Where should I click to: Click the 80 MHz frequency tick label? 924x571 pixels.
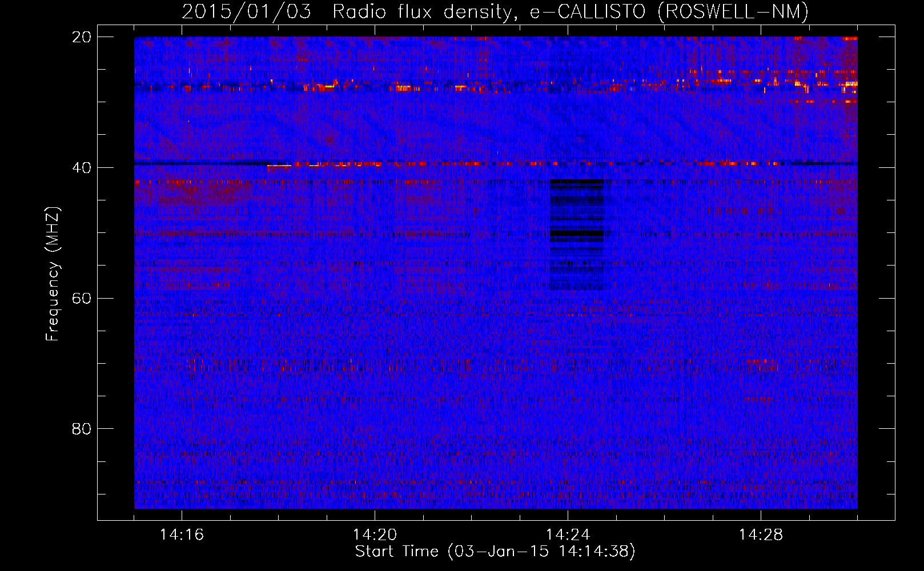82,429
